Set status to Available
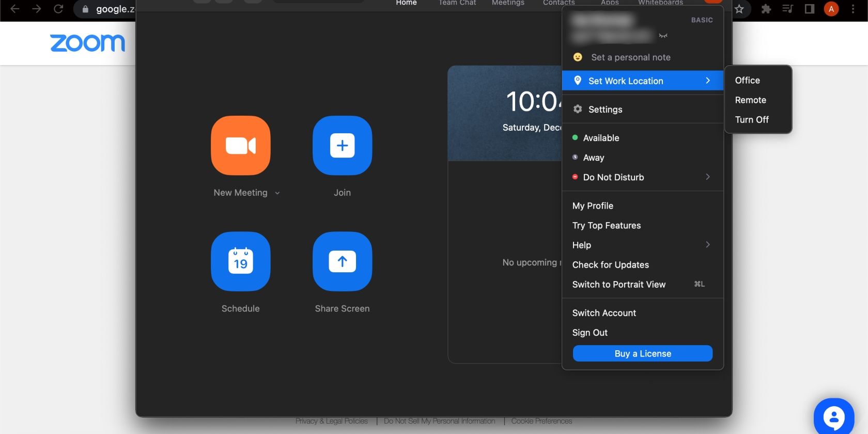 600,138
